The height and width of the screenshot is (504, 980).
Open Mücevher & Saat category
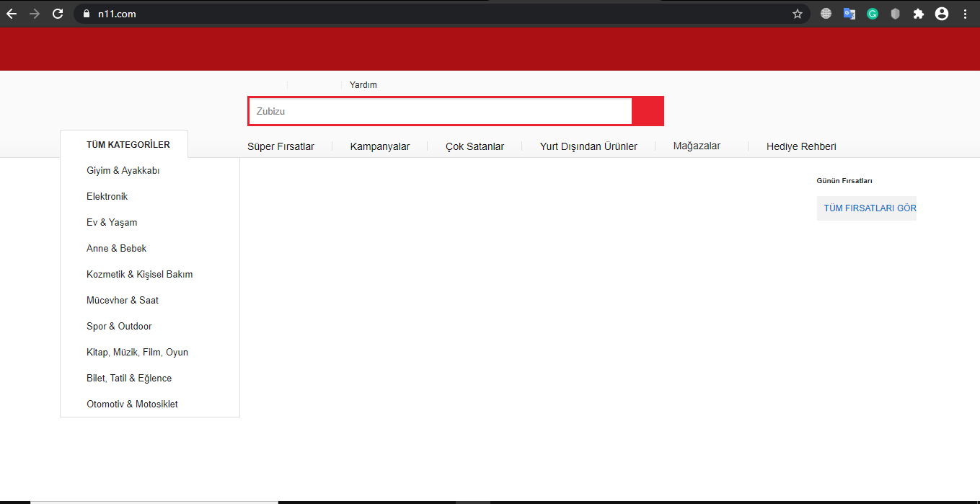pos(123,301)
